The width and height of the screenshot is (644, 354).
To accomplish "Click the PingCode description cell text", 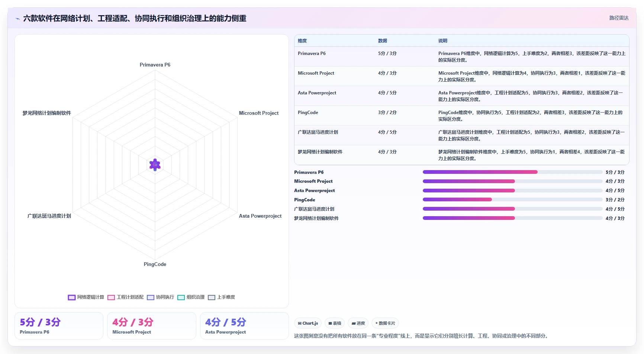I will (x=531, y=116).
